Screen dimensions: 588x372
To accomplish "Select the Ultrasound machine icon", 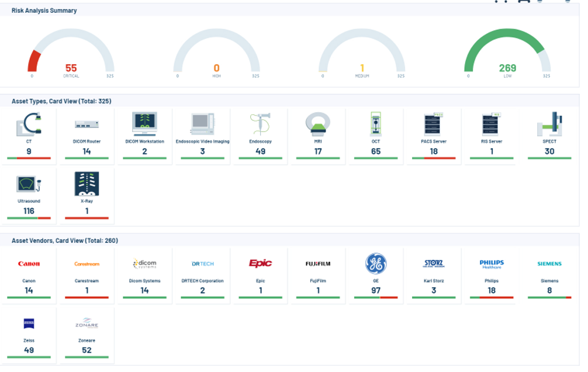I will click(x=29, y=184).
